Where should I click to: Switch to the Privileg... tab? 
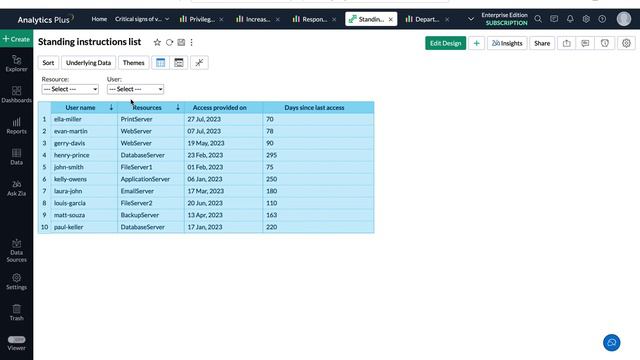pyautogui.click(x=198, y=19)
